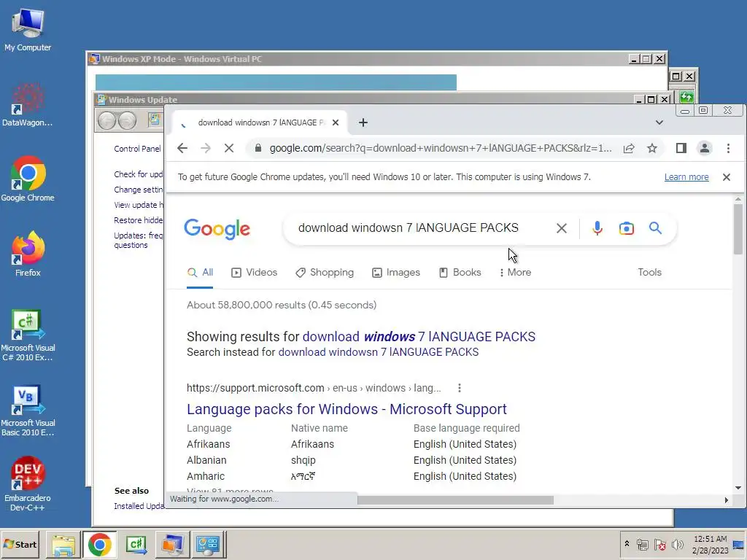Start voice search with the microphone
The image size is (747, 560).
597,228
